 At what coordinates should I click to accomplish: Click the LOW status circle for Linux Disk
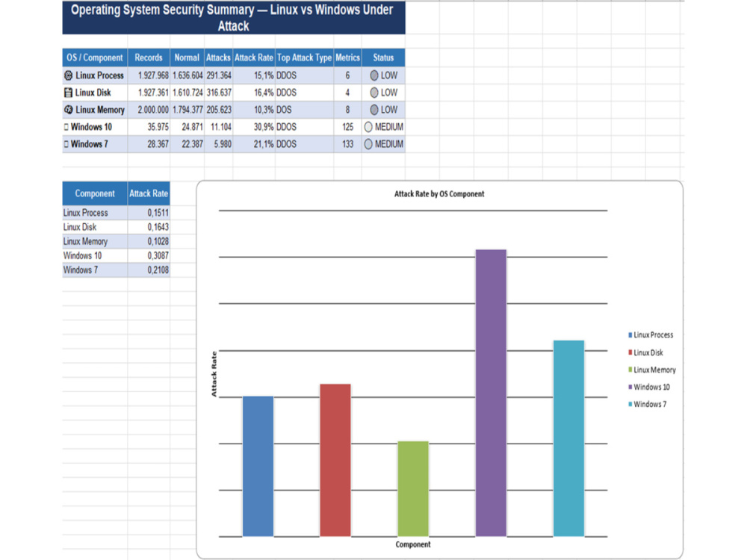pyautogui.click(x=374, y=93)
